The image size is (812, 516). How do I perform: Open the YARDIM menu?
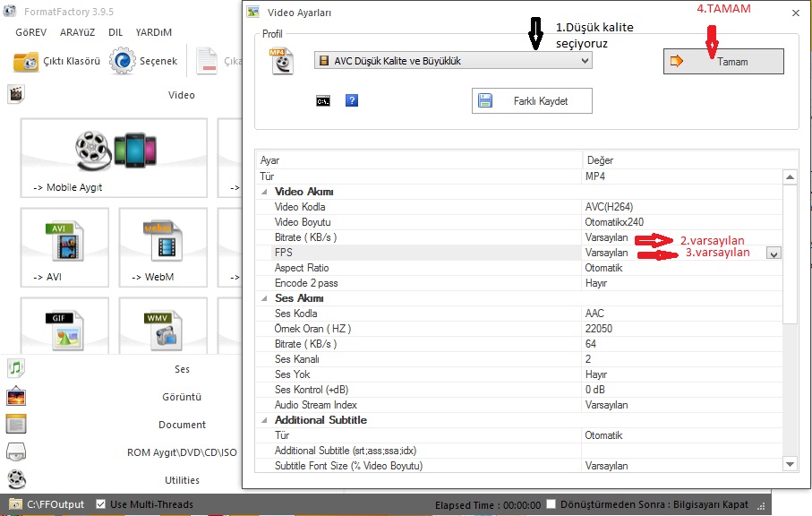click(154, 32)
